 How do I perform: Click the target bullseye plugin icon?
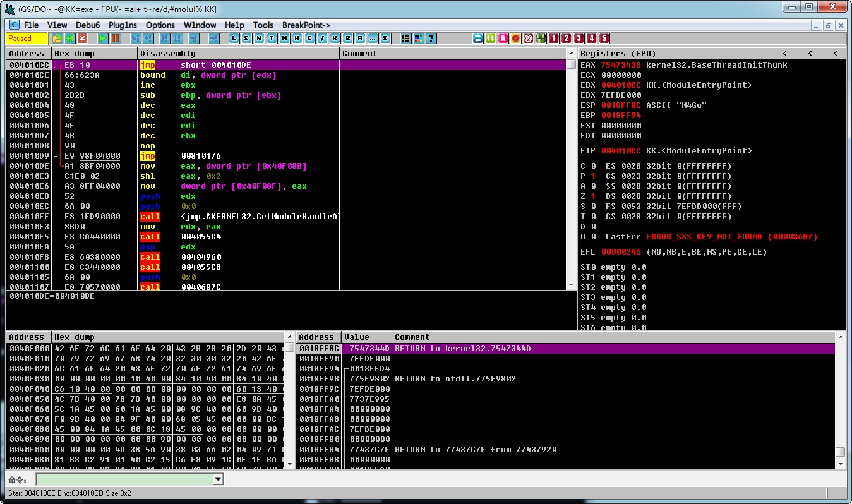point(528,39)
